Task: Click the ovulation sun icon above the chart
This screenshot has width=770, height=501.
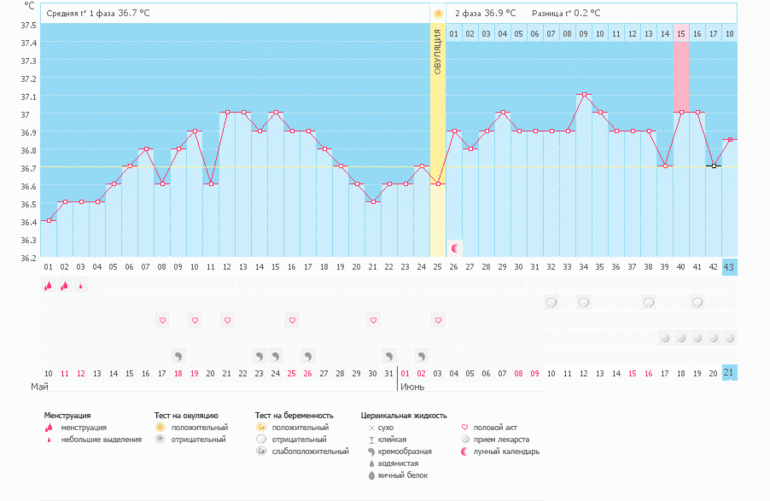Action: pos(438,13)
